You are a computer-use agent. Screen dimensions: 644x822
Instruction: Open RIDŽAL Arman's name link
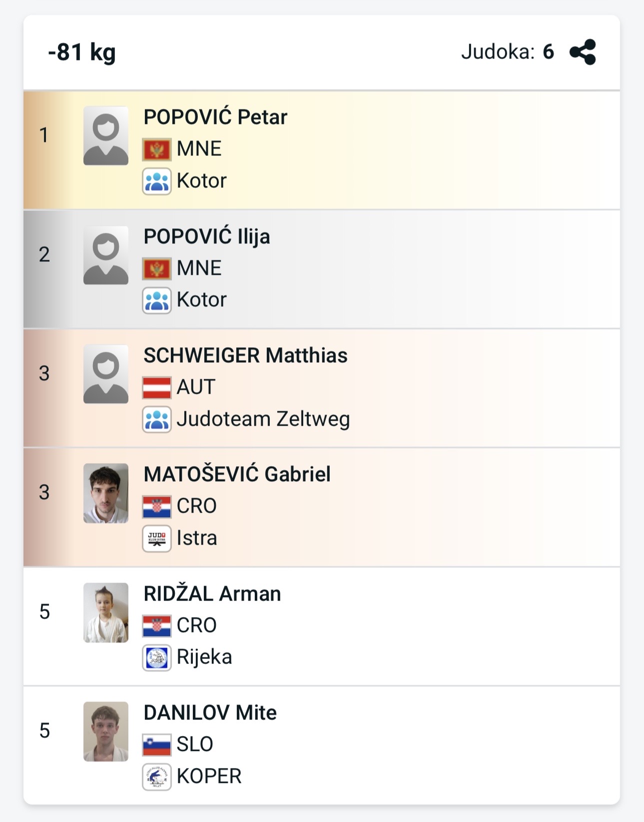pyautogui.click(x=212, y=594)
